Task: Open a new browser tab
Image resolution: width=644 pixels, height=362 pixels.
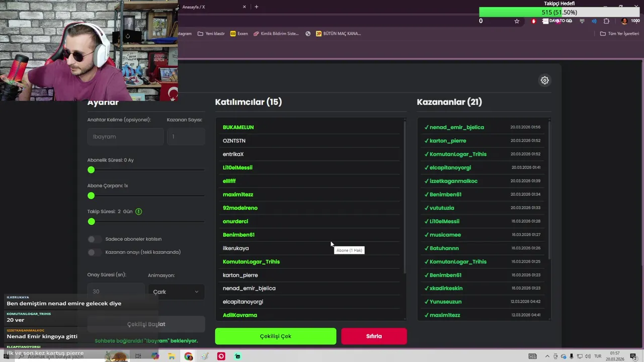Action: click(x=257, y=7)
